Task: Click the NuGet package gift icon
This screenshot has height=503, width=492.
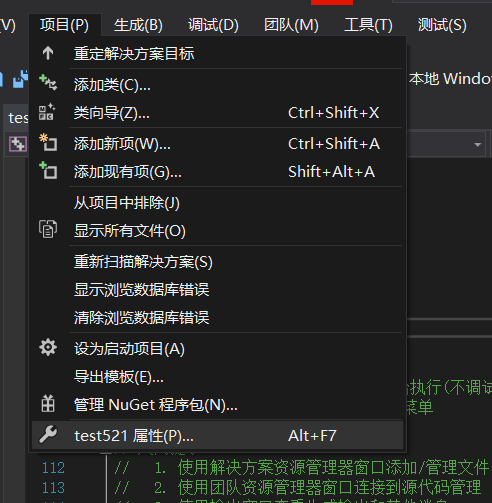Action: click(x=48, y=403)
